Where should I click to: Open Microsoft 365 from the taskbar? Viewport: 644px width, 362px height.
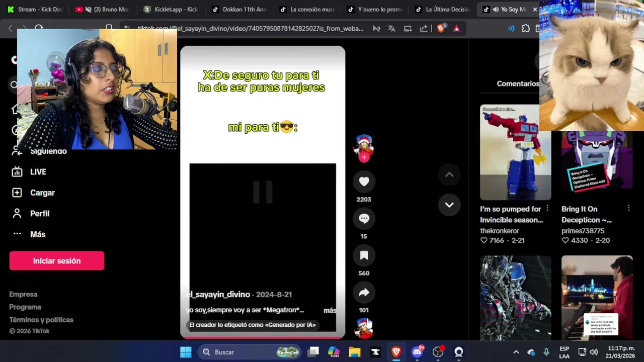tap(334, 352)
